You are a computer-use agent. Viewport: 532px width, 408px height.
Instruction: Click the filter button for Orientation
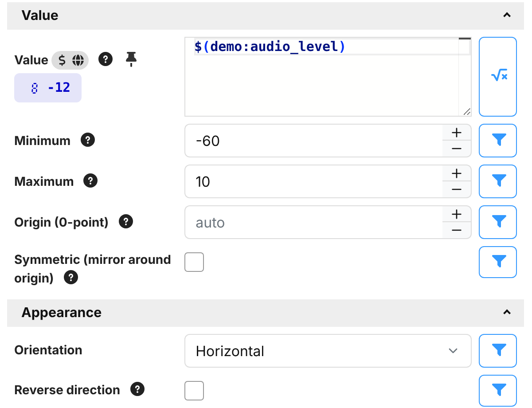click(498, 351)
